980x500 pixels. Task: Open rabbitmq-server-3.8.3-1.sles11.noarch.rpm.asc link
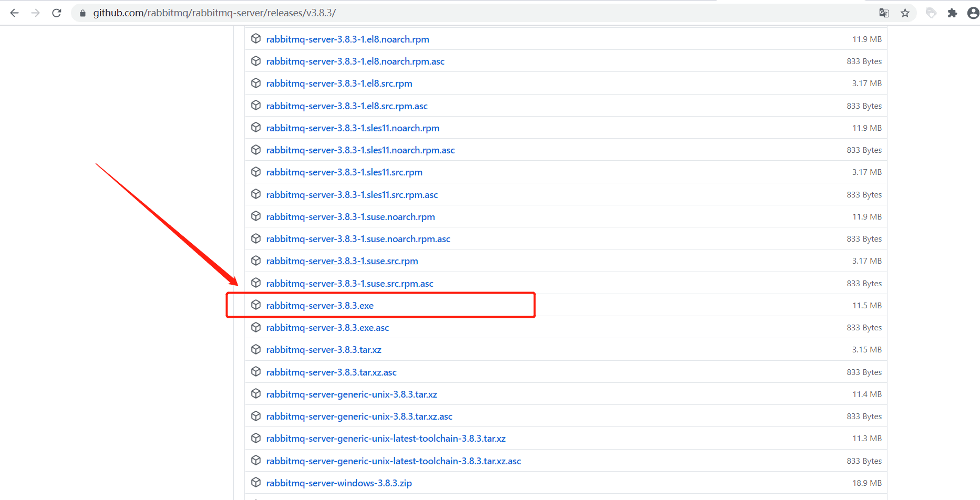(360, 150)
